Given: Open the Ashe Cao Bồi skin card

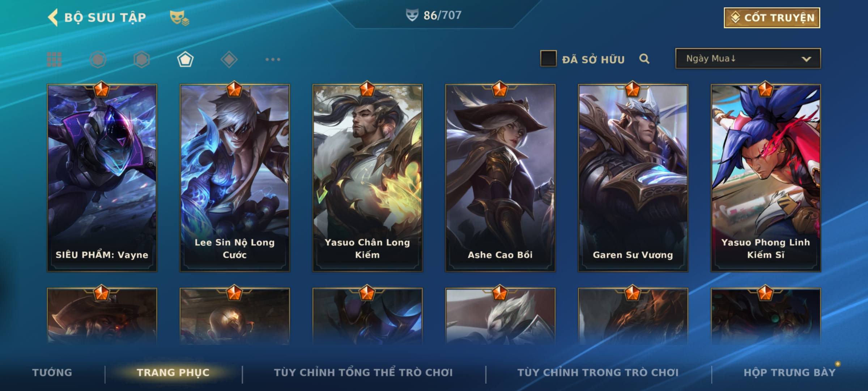Looking at the screenshot, I should [x=500, y=178].
